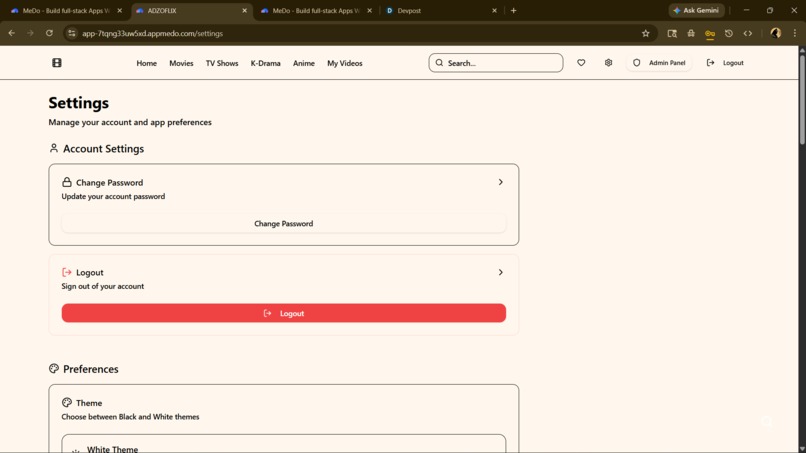Focus the Search input field
The image size is (806, 453).
[496, 63]
